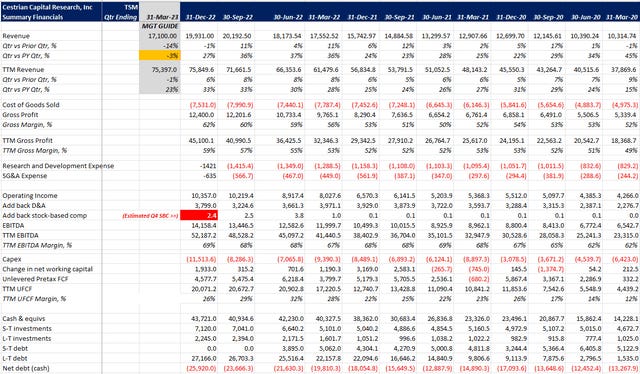Click the '30-Jun-20' column header

[586, 17]
